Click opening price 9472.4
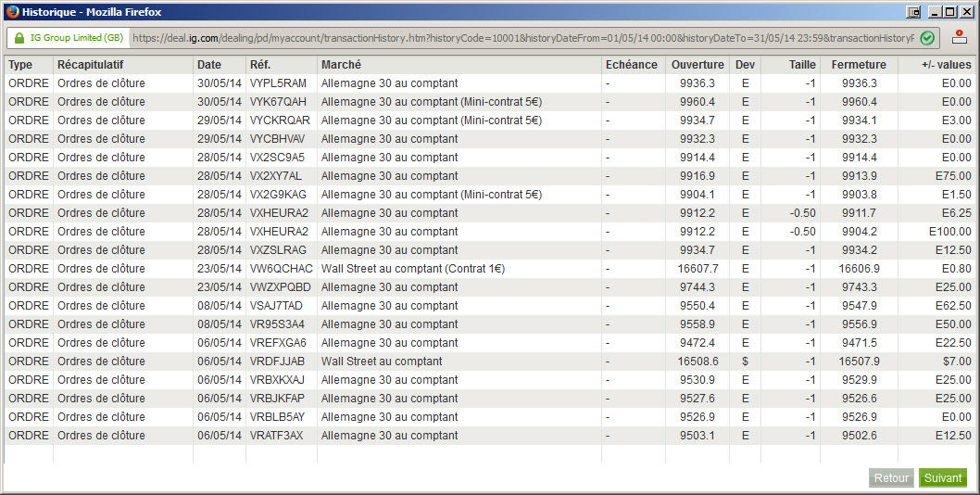The width and height of the screenshot is (980, 495). click(x=697, y=343)
